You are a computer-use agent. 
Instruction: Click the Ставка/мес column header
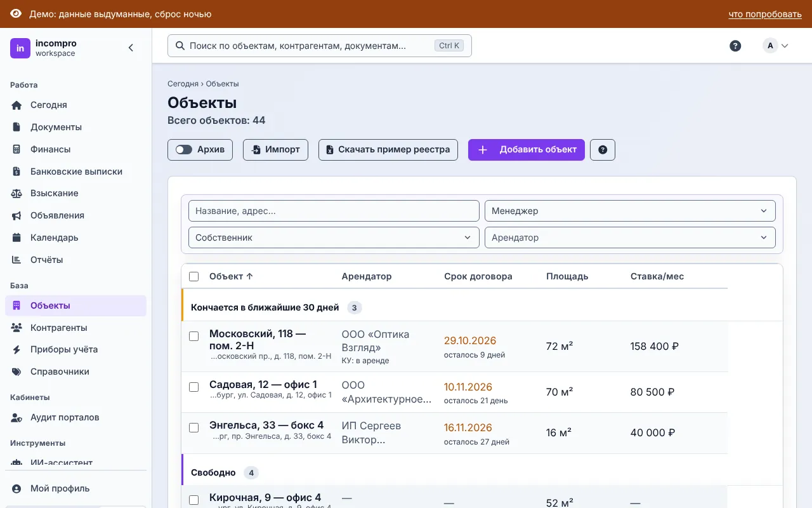657,276
